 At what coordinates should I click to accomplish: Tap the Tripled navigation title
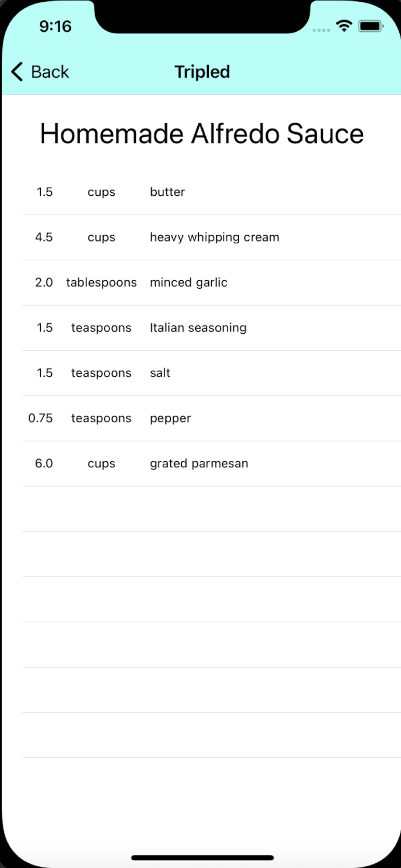pyautogui.click(x=202, y=72)
